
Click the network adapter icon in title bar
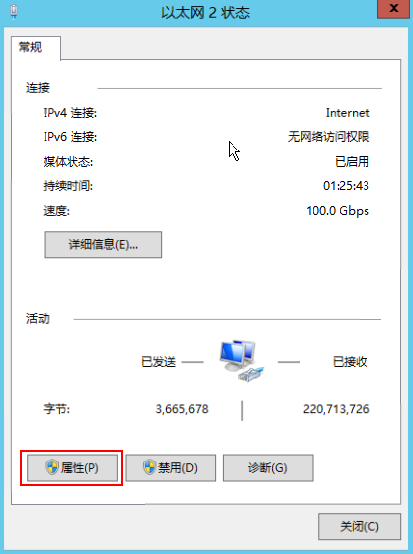point(14,12)
